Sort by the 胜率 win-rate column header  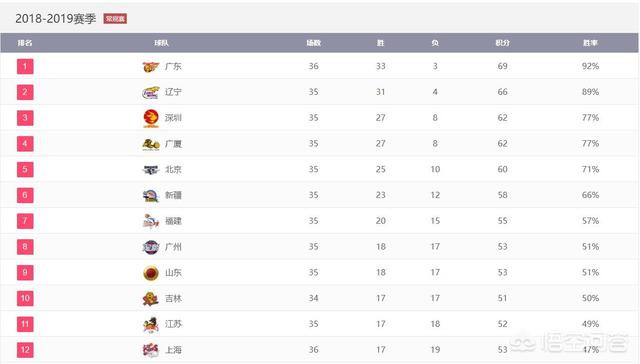tap(590, 43)
